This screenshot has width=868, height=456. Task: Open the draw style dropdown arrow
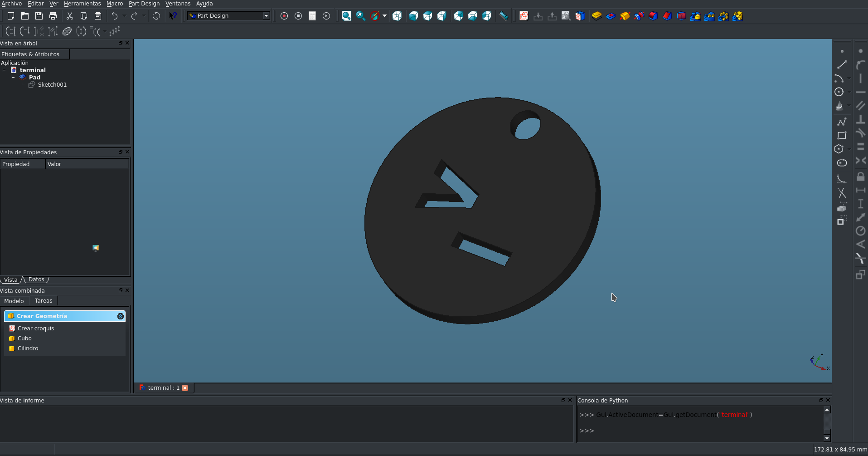tap(385, 16)
